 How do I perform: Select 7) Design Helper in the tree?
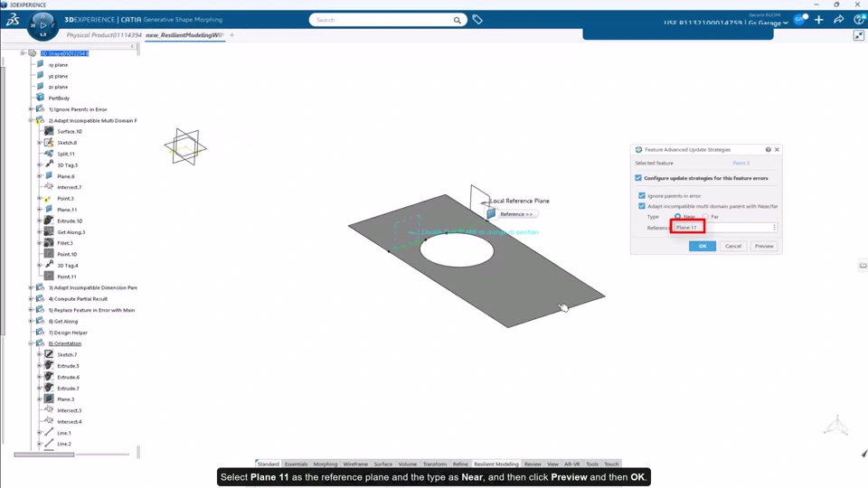point(68,333)
